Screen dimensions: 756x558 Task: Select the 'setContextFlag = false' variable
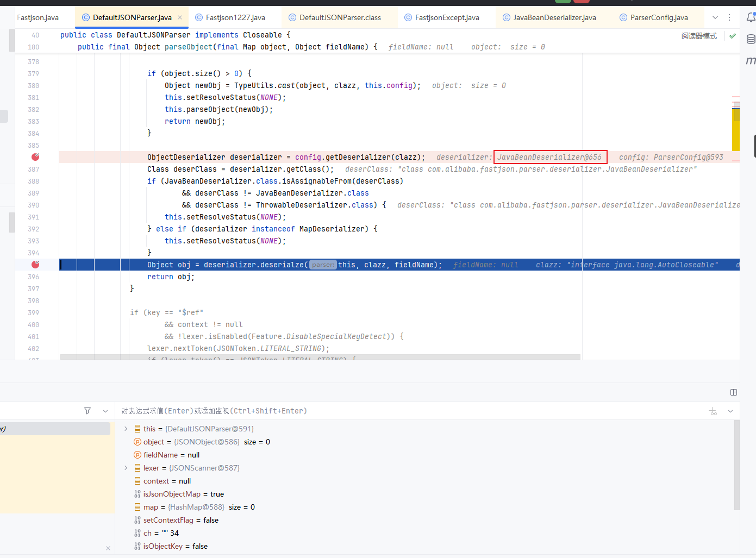[x=424, y=520]
